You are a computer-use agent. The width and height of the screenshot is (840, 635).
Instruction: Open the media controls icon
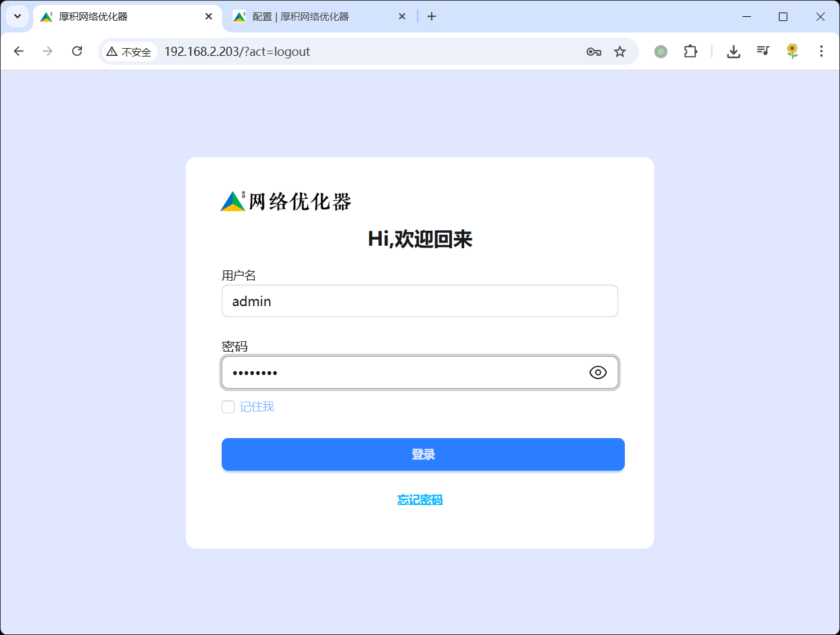[x=763, y=51]
